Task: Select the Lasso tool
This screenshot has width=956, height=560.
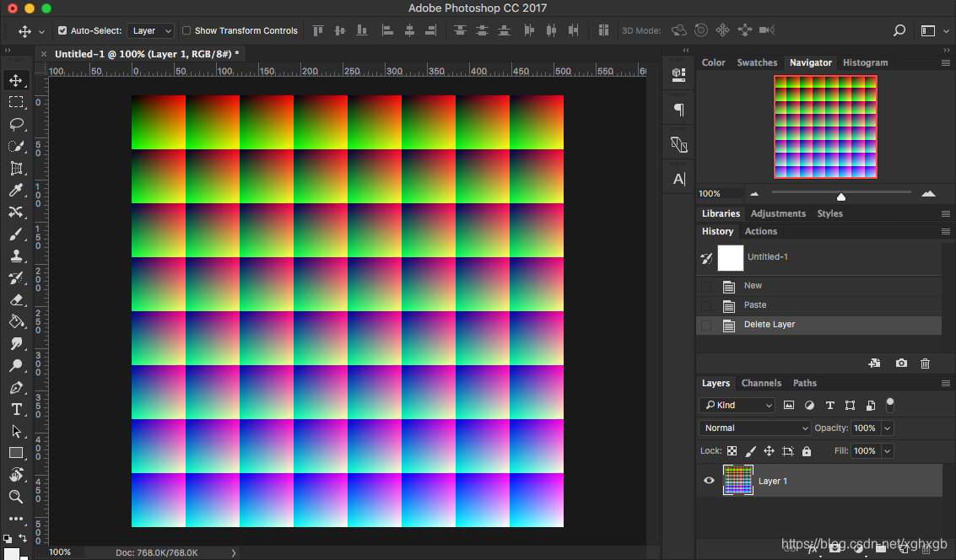Action: [16, 125]
